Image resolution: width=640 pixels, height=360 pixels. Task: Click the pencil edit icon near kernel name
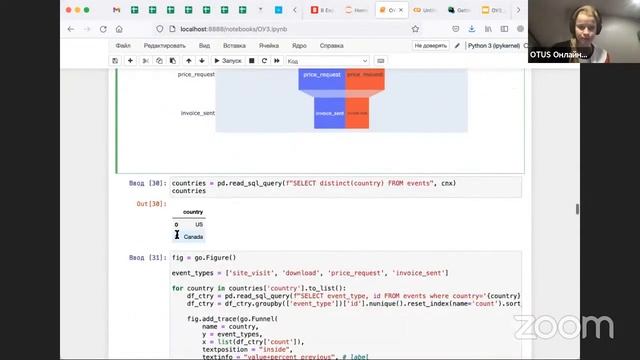pyautogui.click(x=457, y=46)
